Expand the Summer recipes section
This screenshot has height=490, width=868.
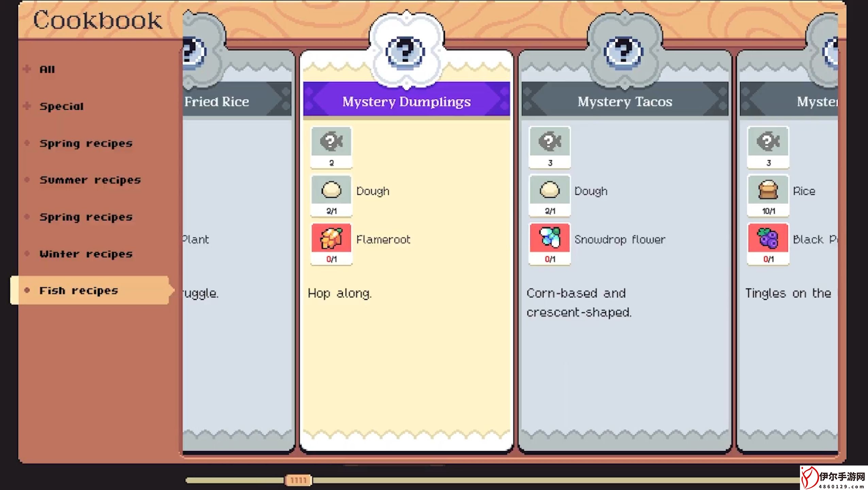[90, 179]
